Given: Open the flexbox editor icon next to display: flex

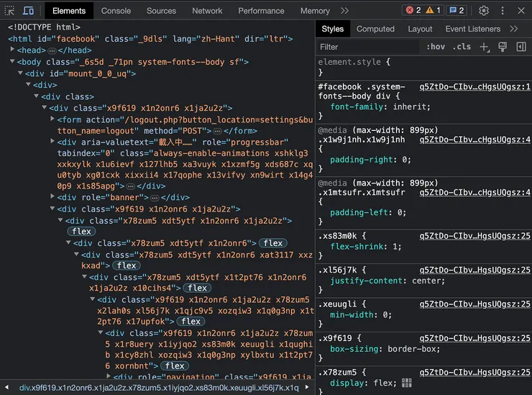Looking at the screenshot, I should coord(407,383).
